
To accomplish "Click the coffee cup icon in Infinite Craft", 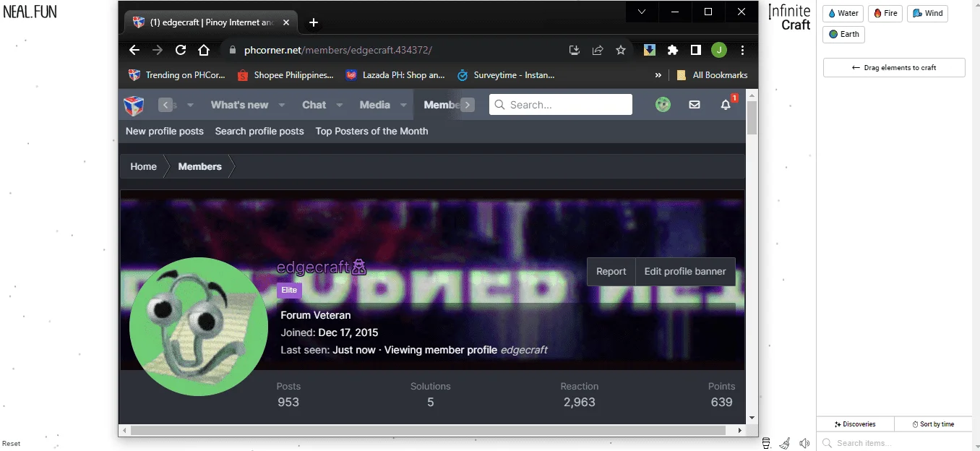I will point(767,443).
